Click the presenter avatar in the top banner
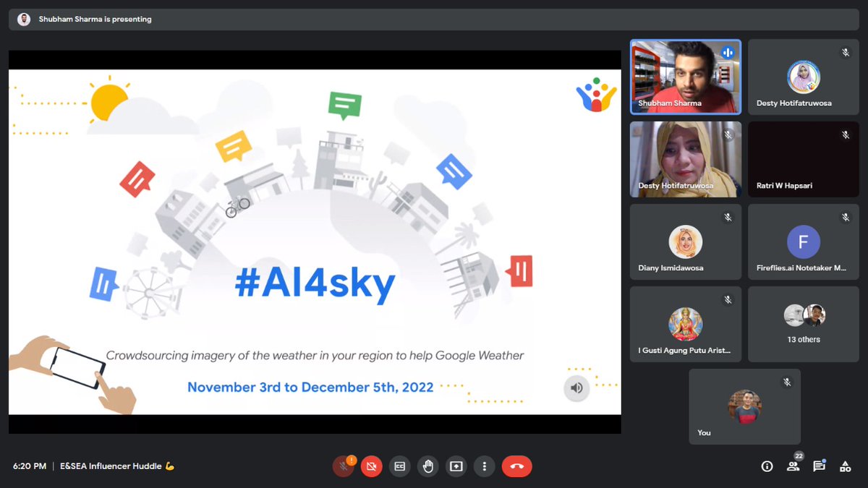 pos(24,20)
